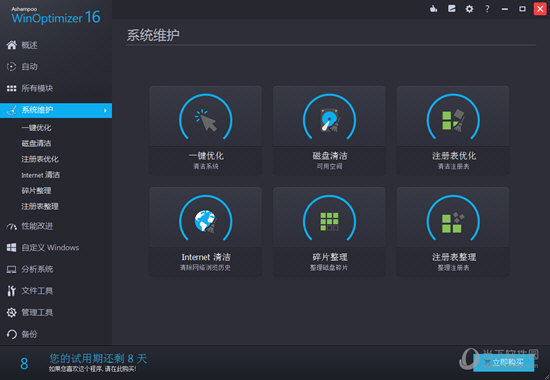Image resolution: width=550 pixels, height=380 pixels.
Task: Launch the 注册表整理 blocks tile icon
Action: (453, 222)
